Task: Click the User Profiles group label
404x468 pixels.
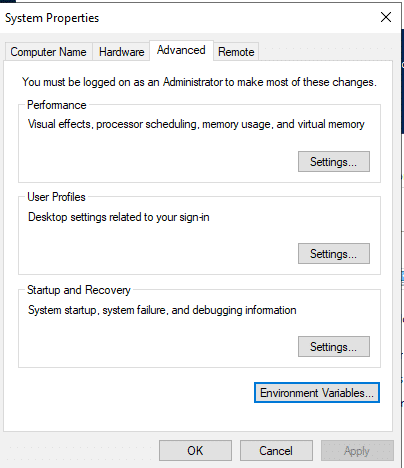Action: (x=56, y=197)
